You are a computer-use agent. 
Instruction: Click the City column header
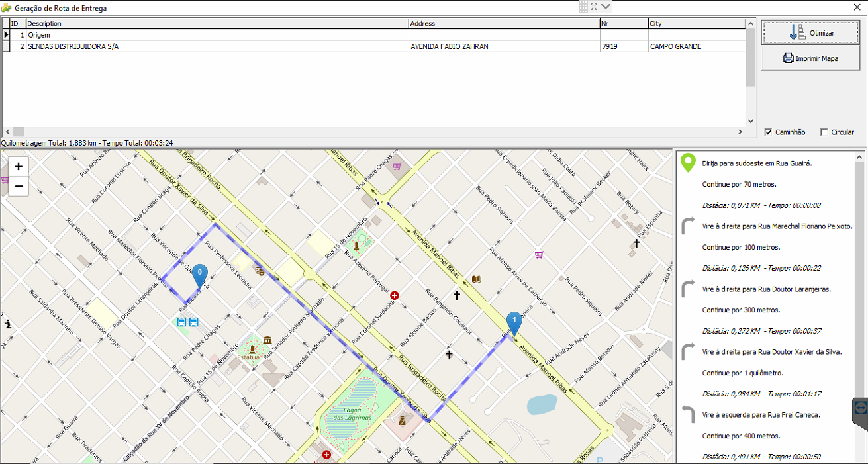coord(697,23)
